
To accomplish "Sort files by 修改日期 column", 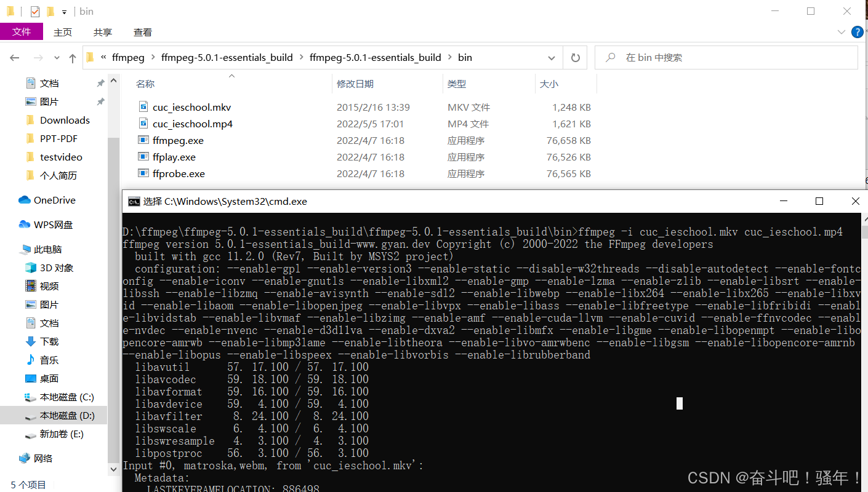I will coord(355,84).
